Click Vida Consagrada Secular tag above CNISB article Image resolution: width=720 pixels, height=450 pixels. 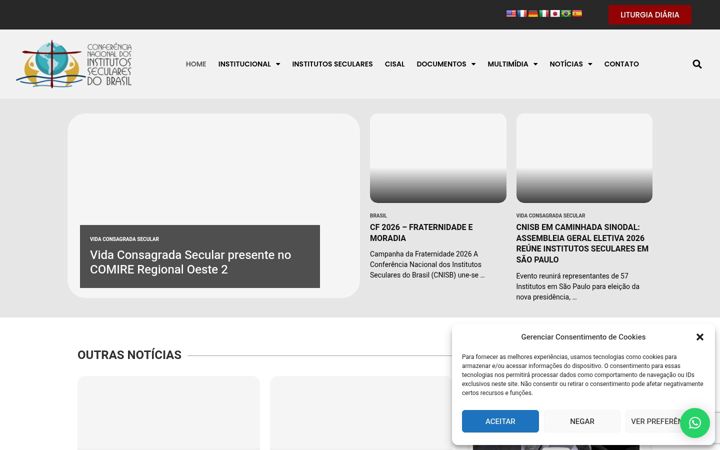tap(551, 215)
